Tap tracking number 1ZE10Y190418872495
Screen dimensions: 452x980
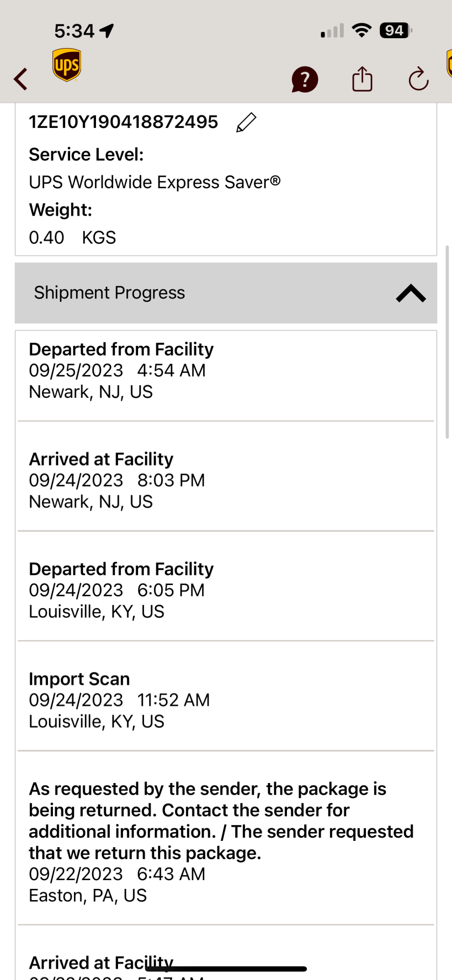pos(123,122)
